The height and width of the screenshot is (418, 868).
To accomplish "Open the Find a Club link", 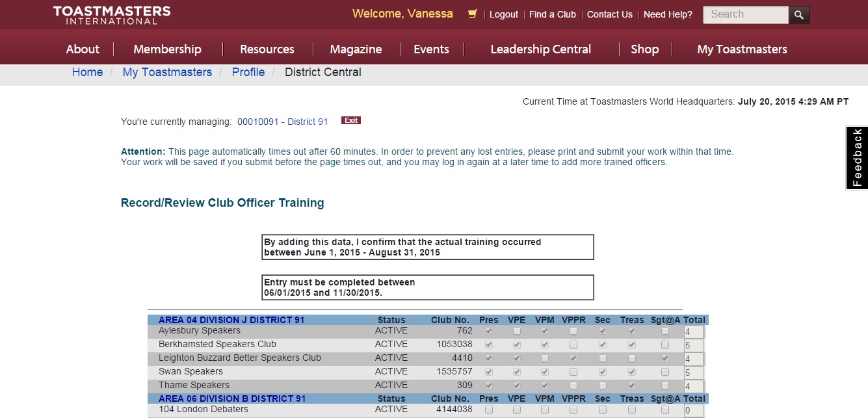I will click(552, 14).
